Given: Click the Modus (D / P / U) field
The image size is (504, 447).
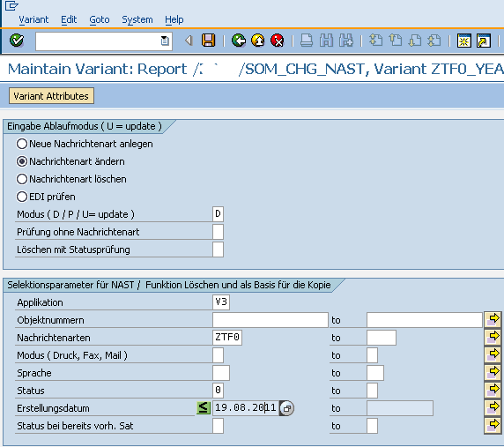Looking at the screenshot, I should coord(218,214).
